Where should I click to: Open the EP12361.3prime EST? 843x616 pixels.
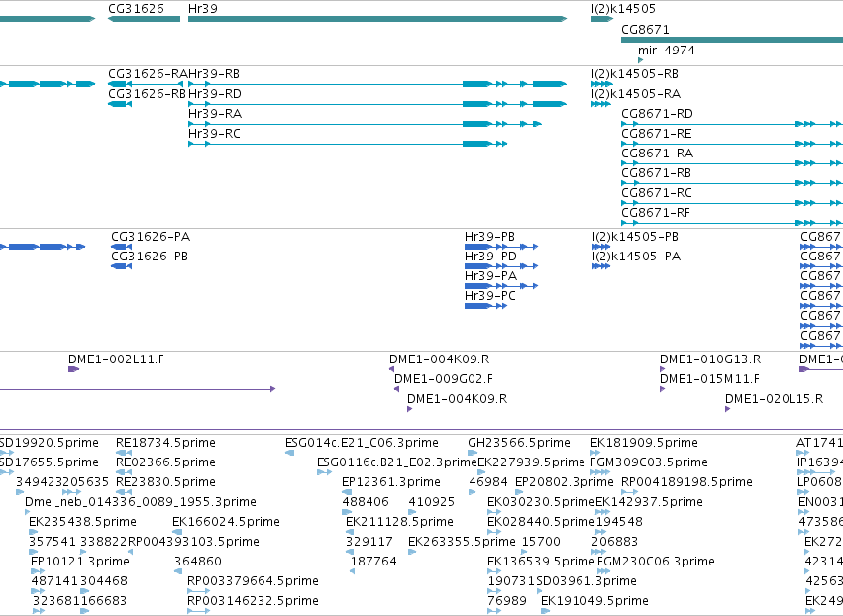click(391, 482)
